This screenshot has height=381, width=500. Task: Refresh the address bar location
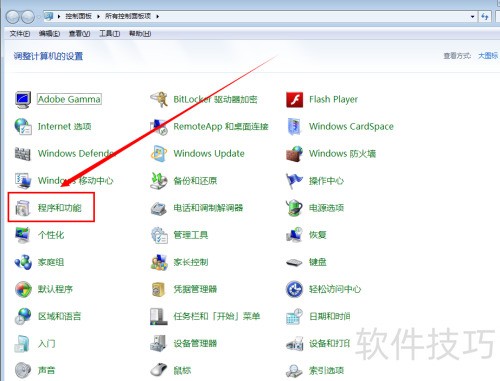coord(485,16)
